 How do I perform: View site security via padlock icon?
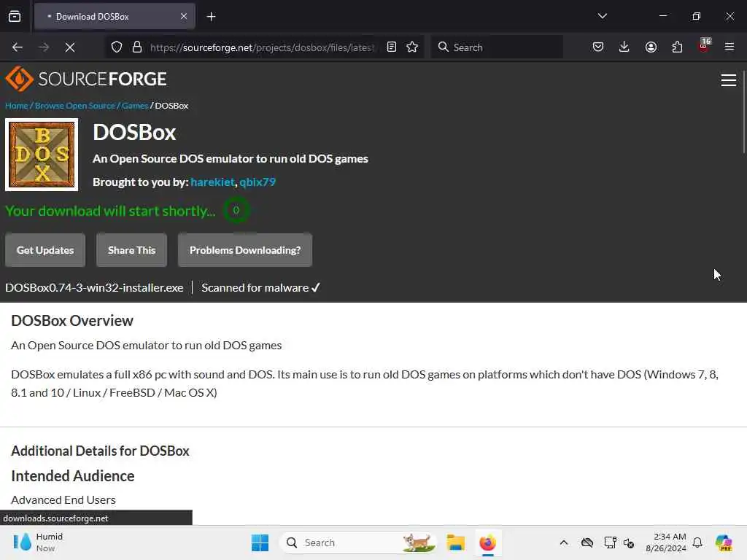click(x=137, y=47)
